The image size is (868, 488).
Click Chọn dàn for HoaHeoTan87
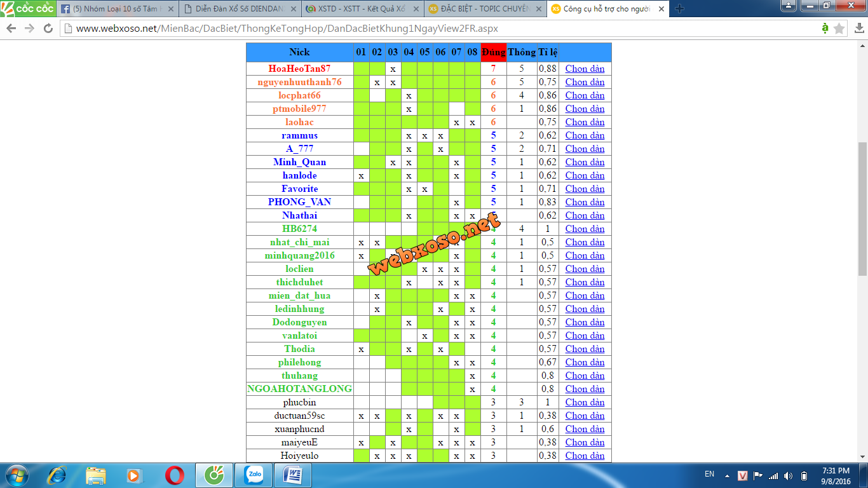tap(585, 69)
